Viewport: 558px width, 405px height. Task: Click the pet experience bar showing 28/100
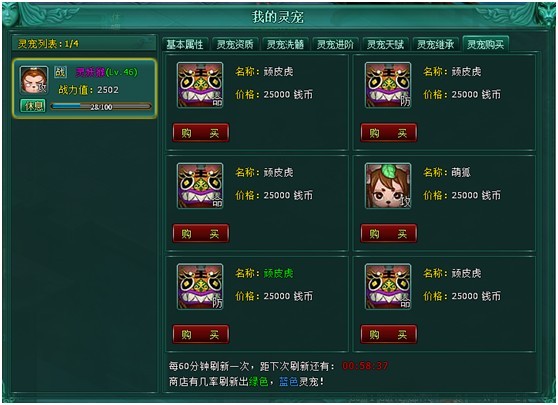click(101, 106)
